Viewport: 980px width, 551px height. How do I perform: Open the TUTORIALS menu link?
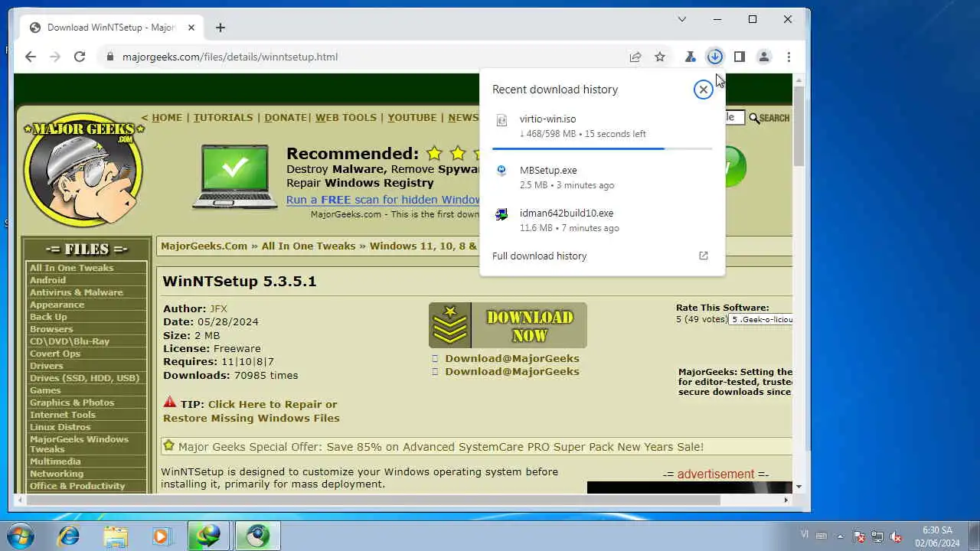223,117
